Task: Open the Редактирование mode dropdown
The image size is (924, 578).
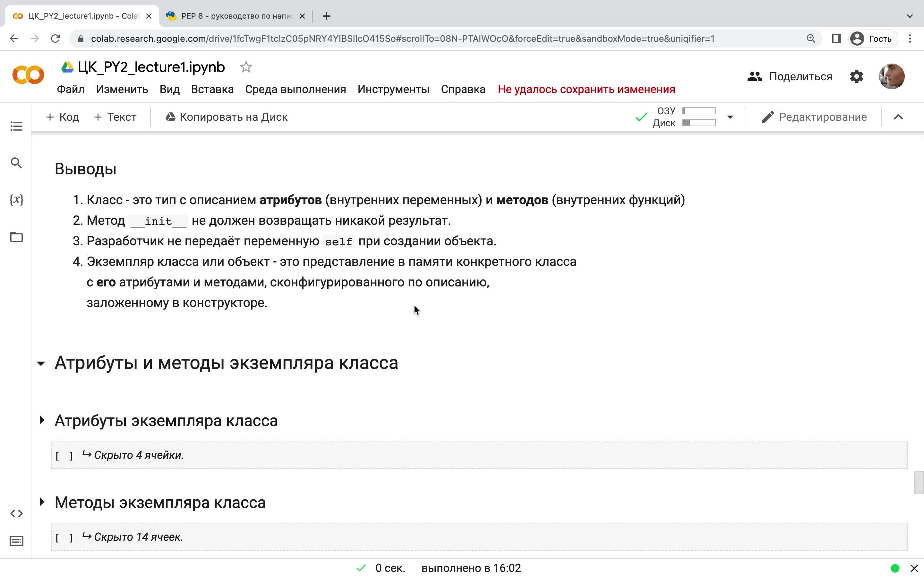Action: click(x=814, y=117)
